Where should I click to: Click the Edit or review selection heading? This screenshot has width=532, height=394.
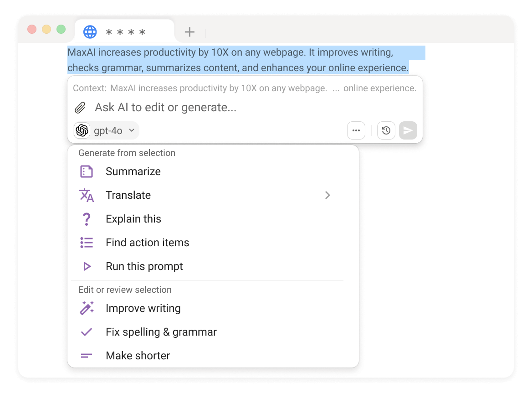tap(125, 290)
